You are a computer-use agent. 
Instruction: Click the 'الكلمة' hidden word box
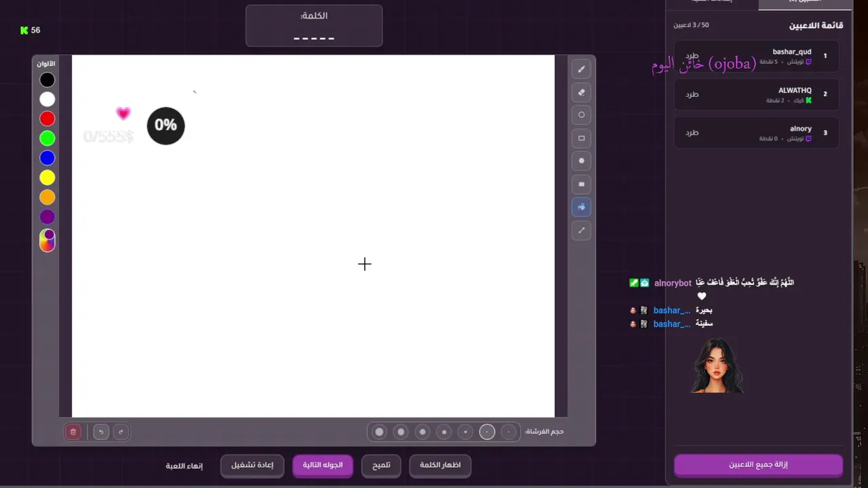(x=314, y=26)
